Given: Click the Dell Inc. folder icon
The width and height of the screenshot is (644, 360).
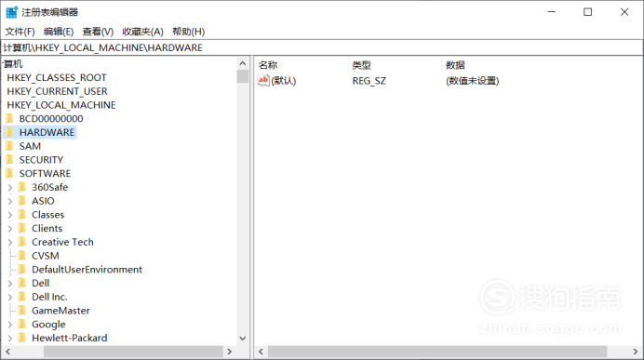Looking at the screenshot, I should pyautogui.click(x=22, y=297).
